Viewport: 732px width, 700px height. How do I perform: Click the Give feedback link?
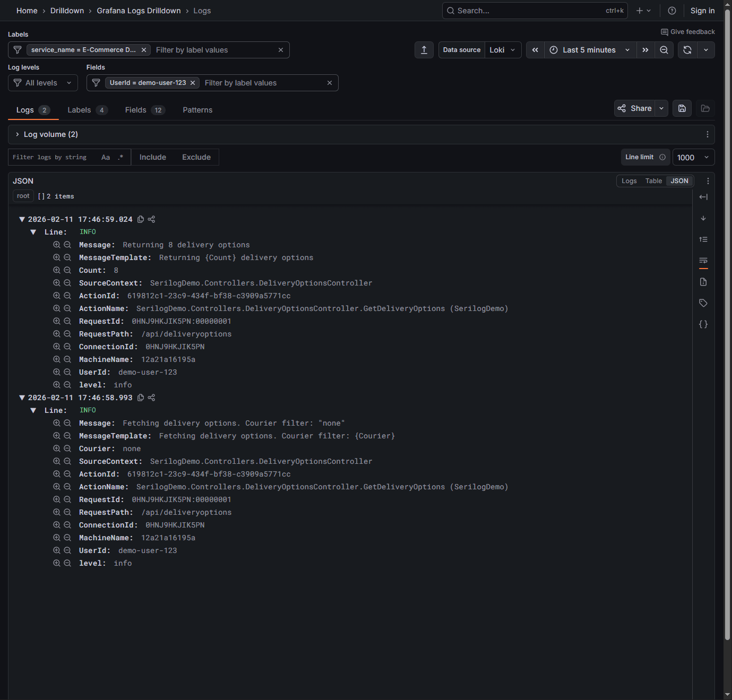[x=688, y=31]
